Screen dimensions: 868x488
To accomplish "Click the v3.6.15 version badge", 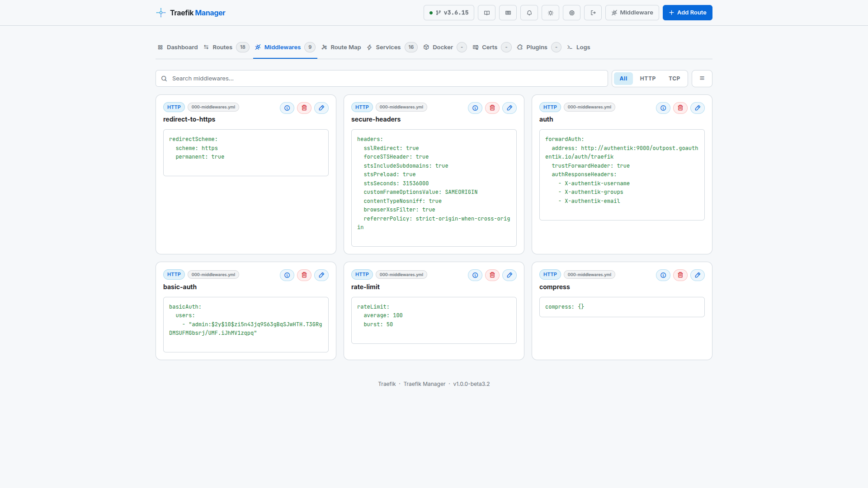I will pos(449,13).
